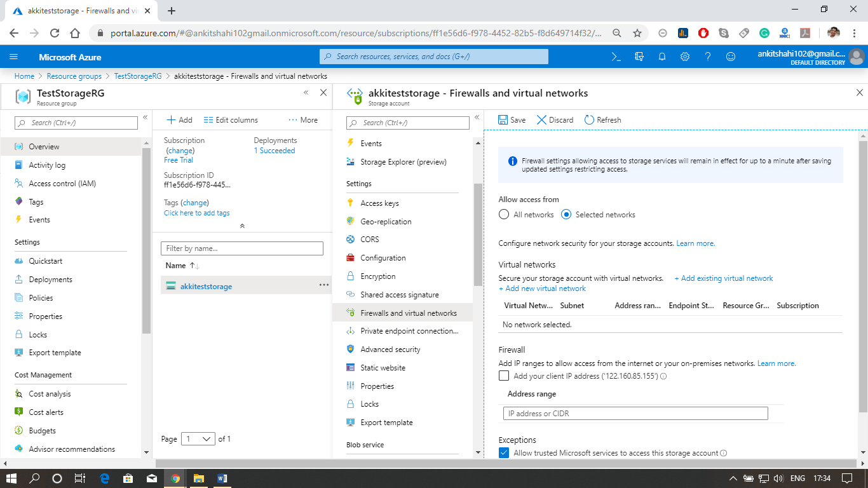868x488 pixels.
Task: Open Windows Start button
Action: tap(11, 478)
